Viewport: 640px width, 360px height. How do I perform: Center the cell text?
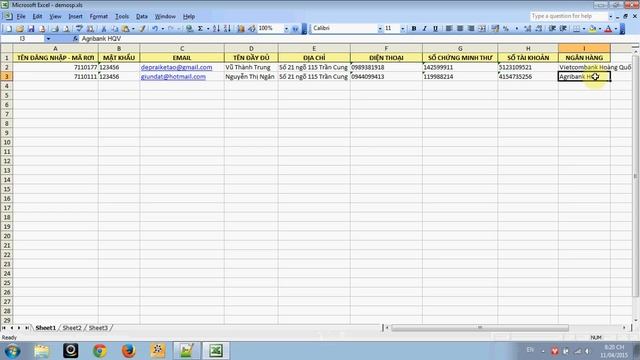click(x=460, y=29)
